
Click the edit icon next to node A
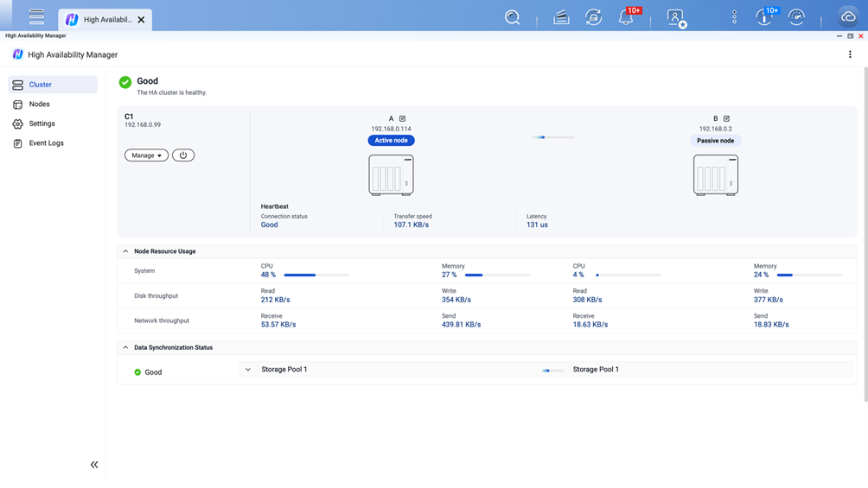(x=402, y=118)
